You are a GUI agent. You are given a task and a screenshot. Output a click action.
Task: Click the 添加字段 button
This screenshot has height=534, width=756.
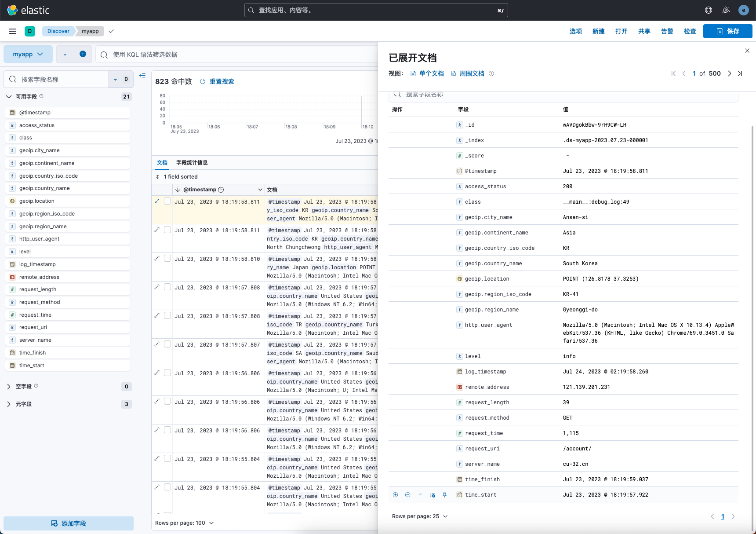tap(69, 523)
